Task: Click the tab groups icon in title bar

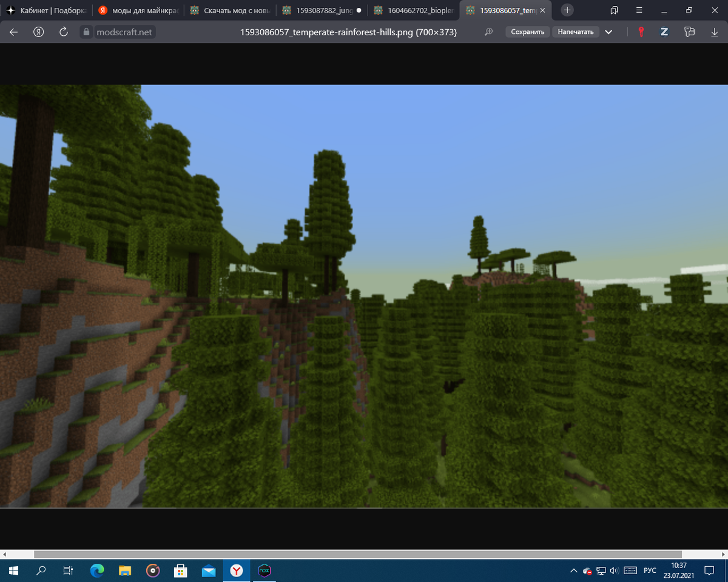Action: coord(614,10)
